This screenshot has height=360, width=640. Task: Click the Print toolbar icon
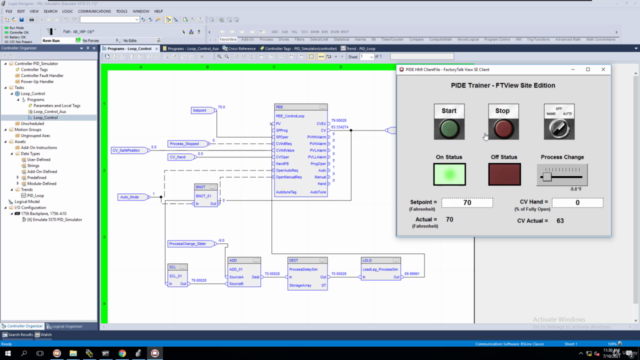pyautogui.click(x=31, y=20)
